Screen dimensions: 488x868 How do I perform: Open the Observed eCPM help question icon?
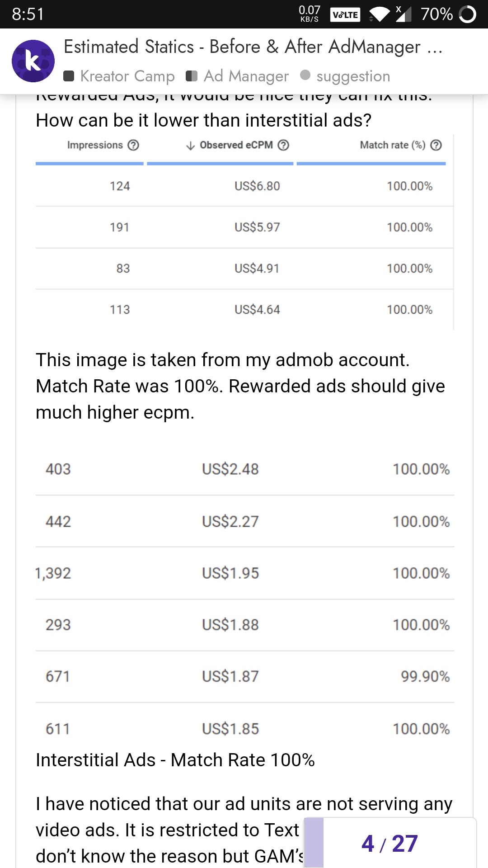click(x=283, y=145)
